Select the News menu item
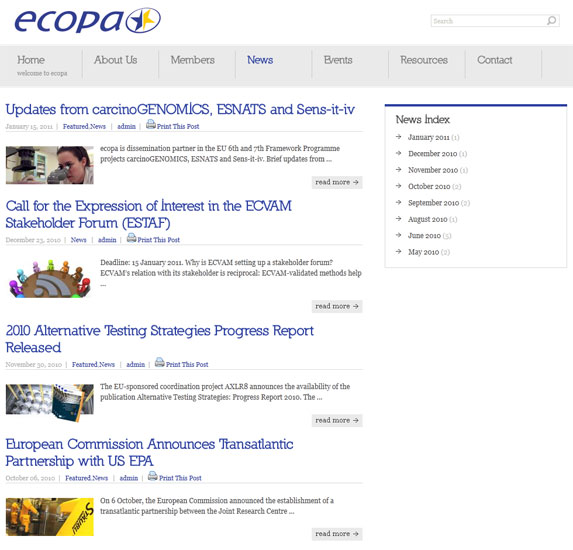Image resolution: width=573 pixels, height=550 pixels. (x=260, y=60)
